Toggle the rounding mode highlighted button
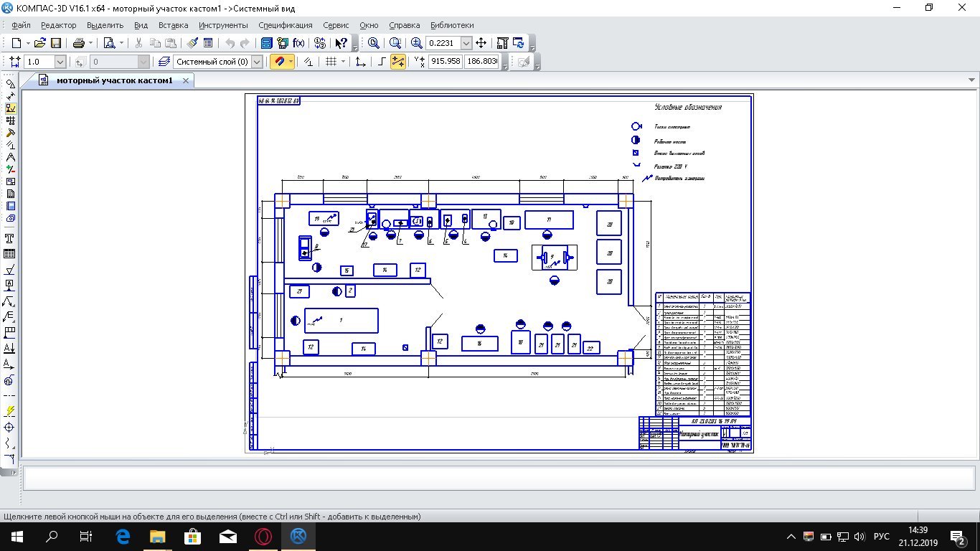This screenshot has width=980, height=551. pos(397,62)
